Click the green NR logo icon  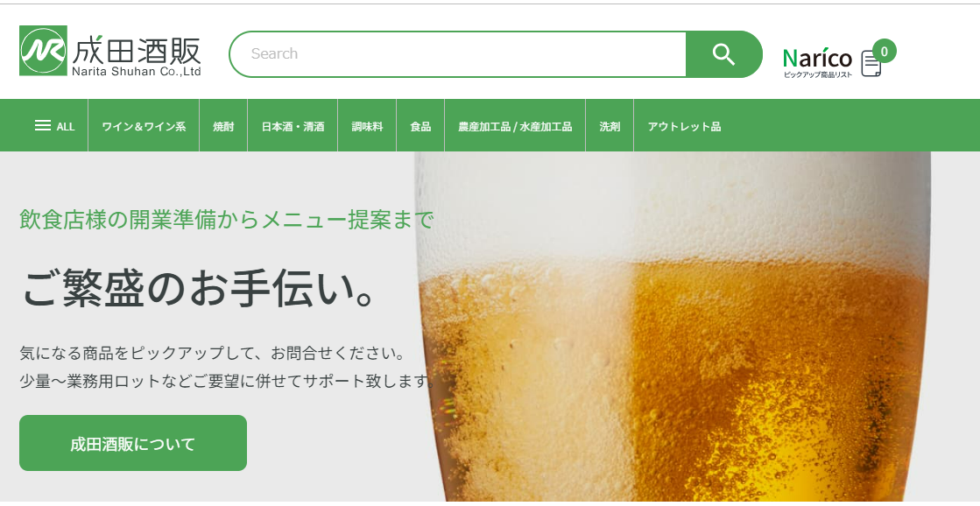click(43, 52)
